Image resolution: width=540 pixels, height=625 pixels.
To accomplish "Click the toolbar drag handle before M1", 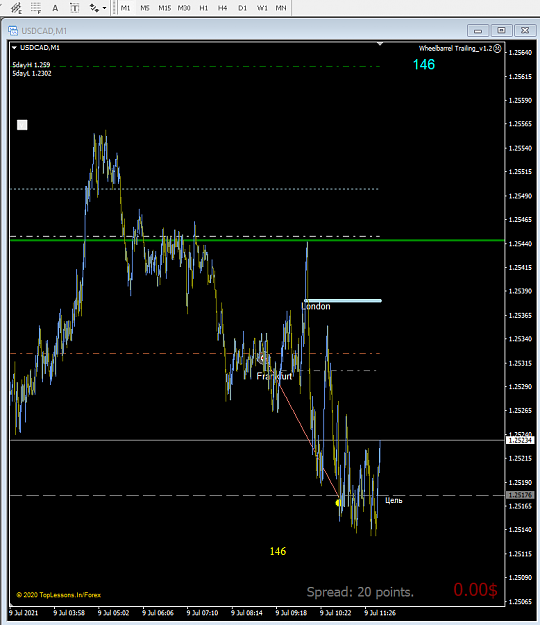I will (x=114, y=8).
